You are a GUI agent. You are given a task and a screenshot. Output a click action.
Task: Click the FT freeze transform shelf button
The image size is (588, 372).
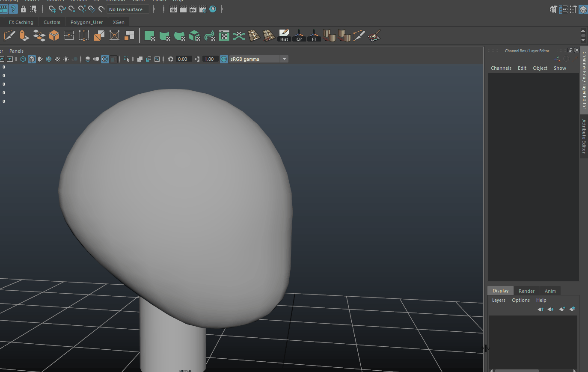click(314, 36)
